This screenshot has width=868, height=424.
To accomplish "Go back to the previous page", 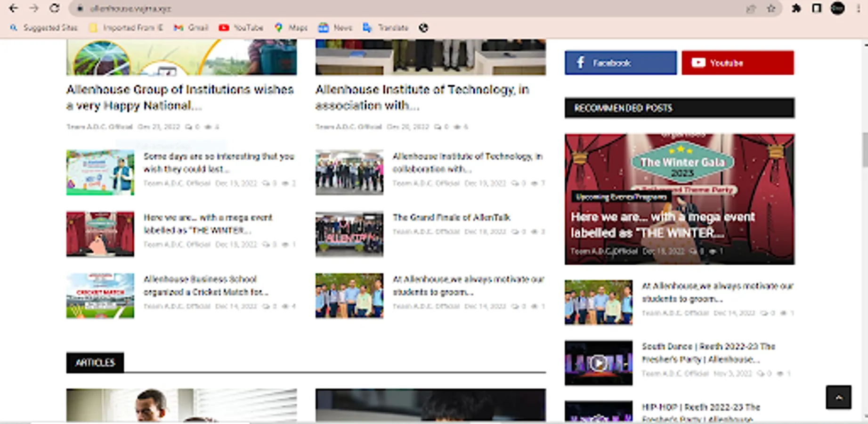I will tap(14, 8).
